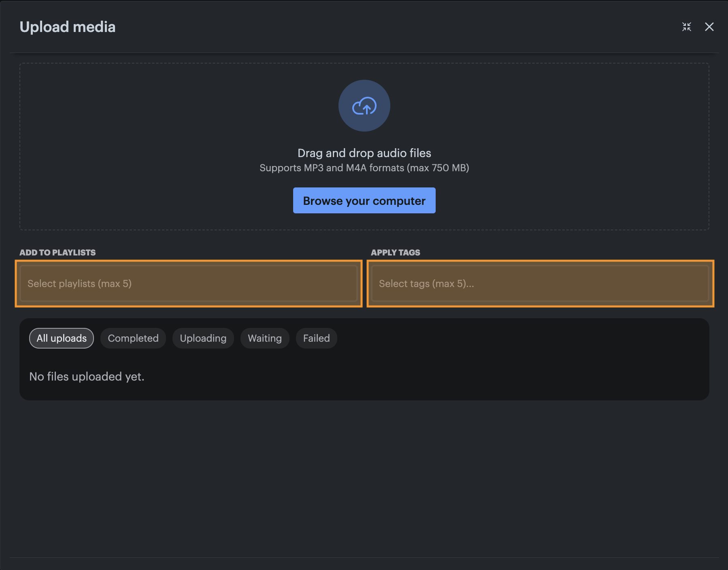Image resolution: width=728 pixels, height=570 pixels.
Task: Open the Select tags dropdown
Action: (541, 283)
